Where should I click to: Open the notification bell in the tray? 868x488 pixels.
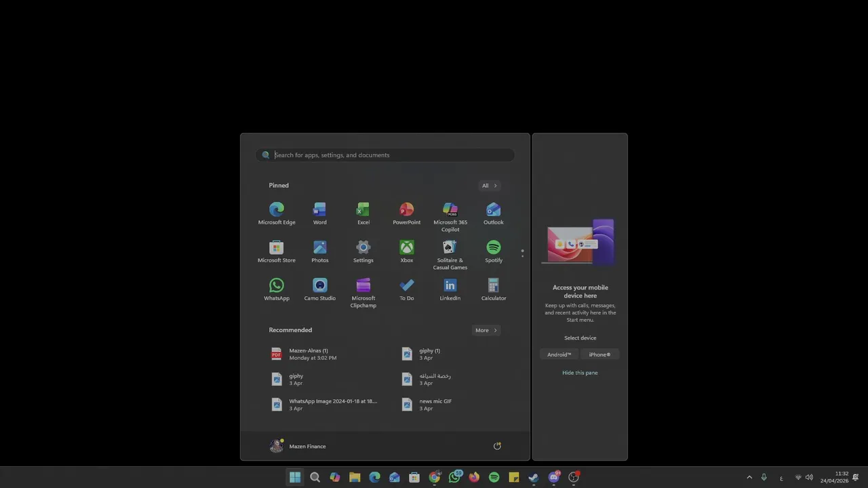click(x=856, y=477)
